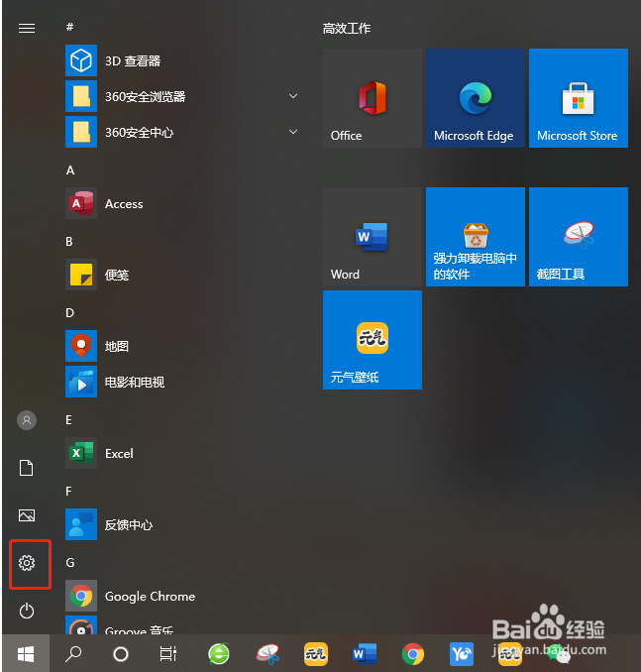Open the 360安全中心 folder icon
The image size is (641, 672).
(x=81, y=132)
